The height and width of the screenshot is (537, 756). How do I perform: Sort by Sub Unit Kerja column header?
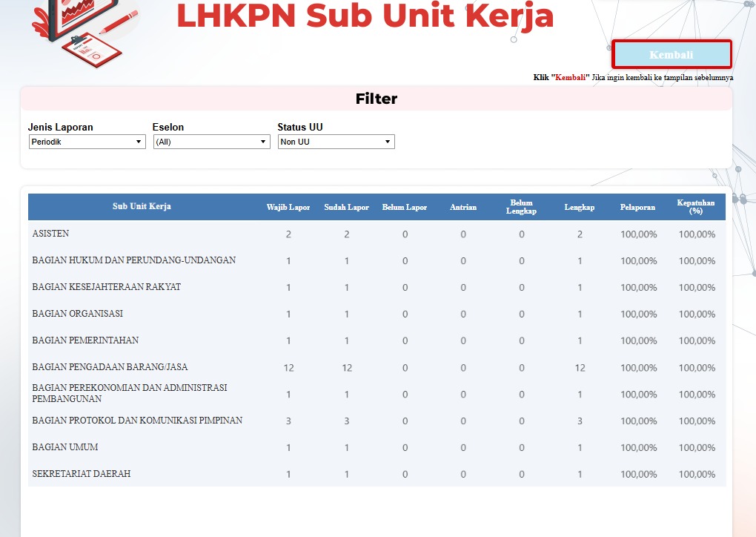point(142,206)
